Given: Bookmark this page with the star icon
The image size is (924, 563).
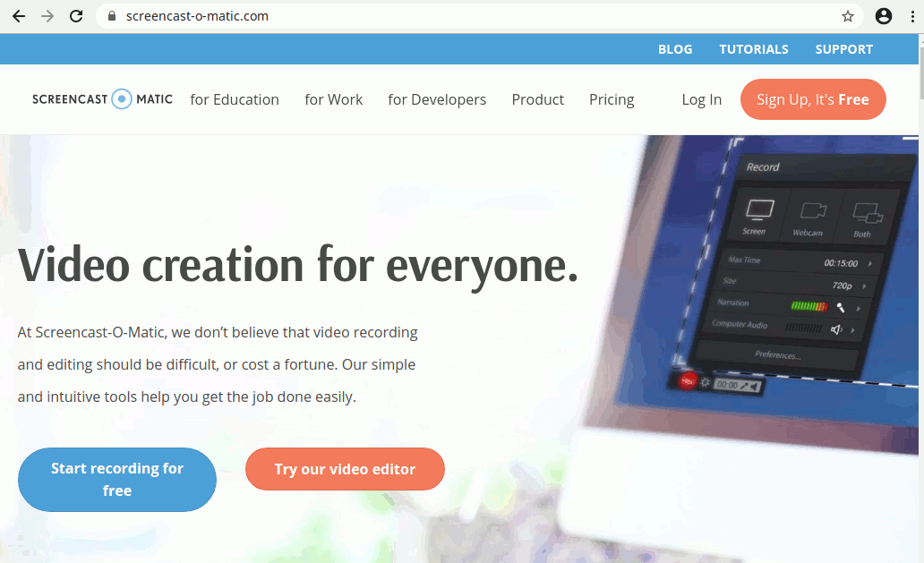Looking at the screenshot, I should [x=847, y=16].
